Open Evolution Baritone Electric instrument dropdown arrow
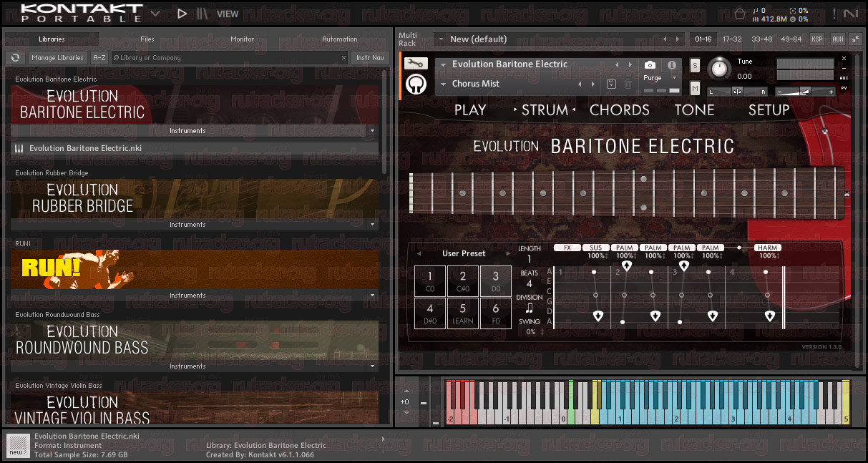 (444, 65)
